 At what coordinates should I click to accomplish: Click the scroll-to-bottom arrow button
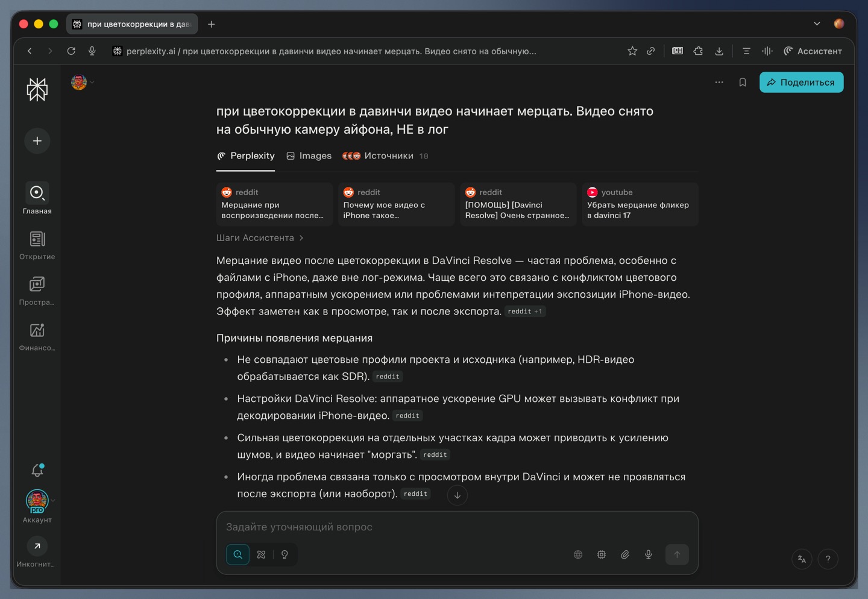[x=458, y=495]
